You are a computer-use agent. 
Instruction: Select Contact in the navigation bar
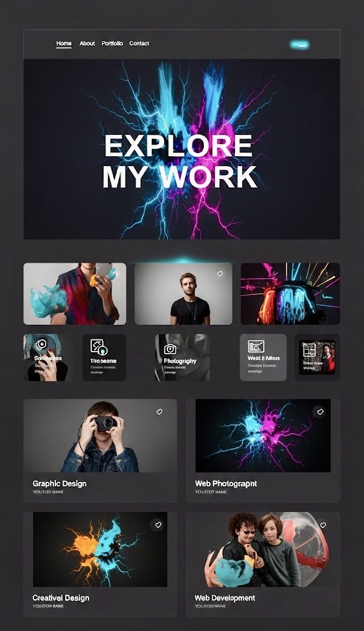(139, 44)
